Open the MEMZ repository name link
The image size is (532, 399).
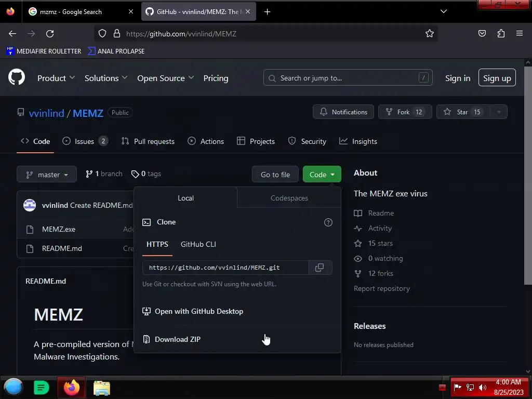point(88,113)
